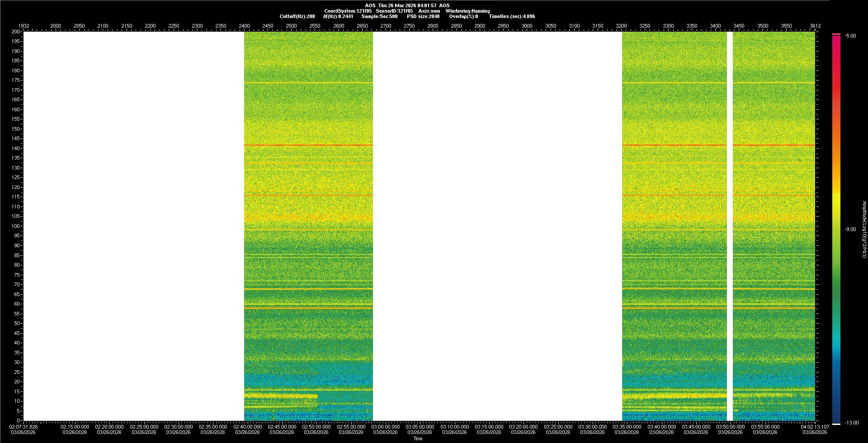This screenshot has height=443, width=868.
Task: Click the 2400 tick on the top axis
Action: click(x=244, y=26)
